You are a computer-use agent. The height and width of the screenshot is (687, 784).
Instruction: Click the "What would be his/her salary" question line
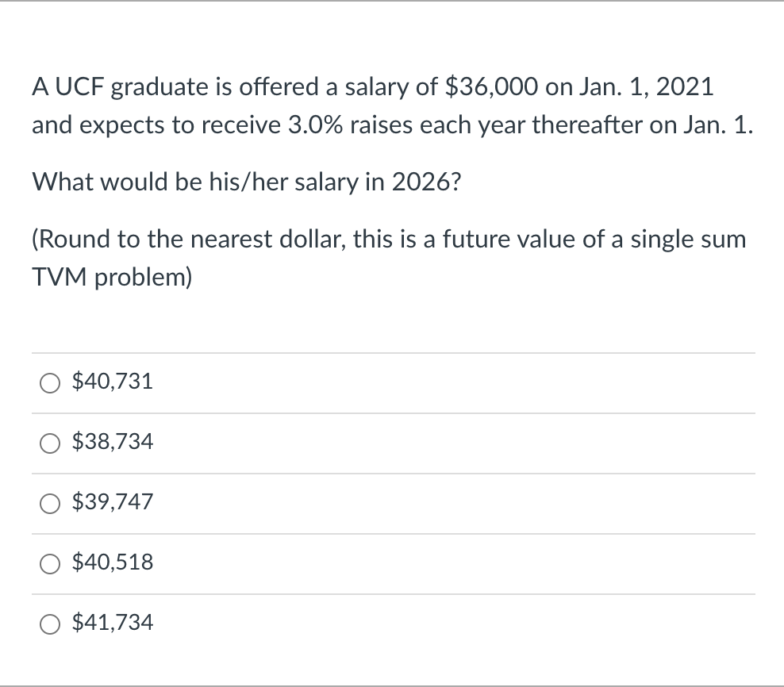pos(245,182)
